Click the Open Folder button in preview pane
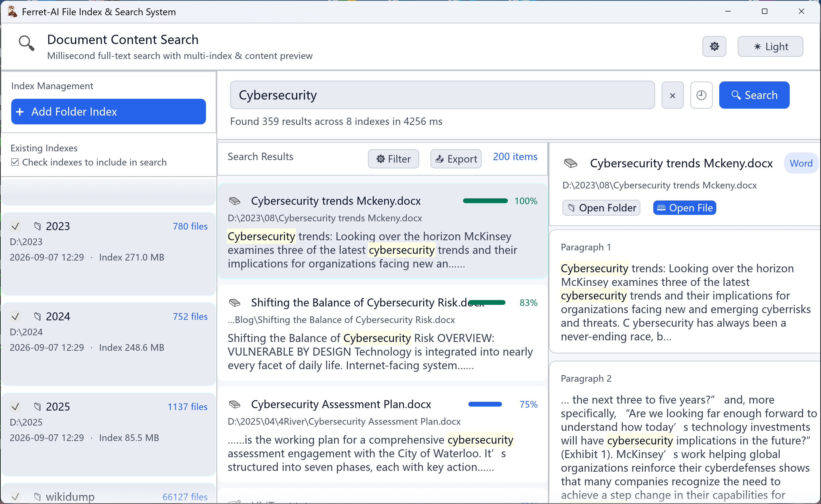The image size is (821, 504). 601,208
